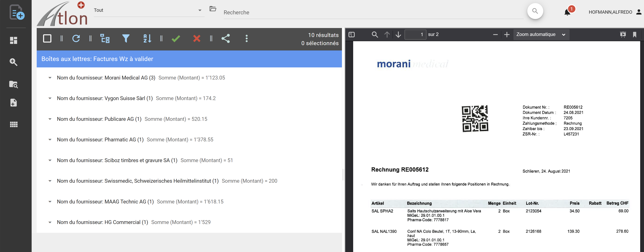Screen dimensions: 644x252
Task: Click the A-Z sort icon
Action: pyautogui.click(x=147, y=38)
